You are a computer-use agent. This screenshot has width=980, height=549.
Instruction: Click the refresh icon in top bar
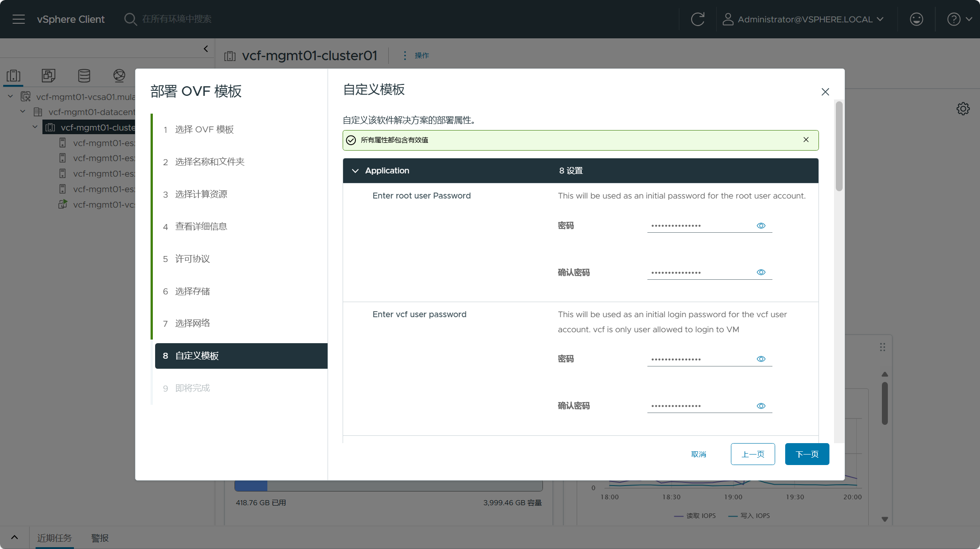(x=697, y=19)
